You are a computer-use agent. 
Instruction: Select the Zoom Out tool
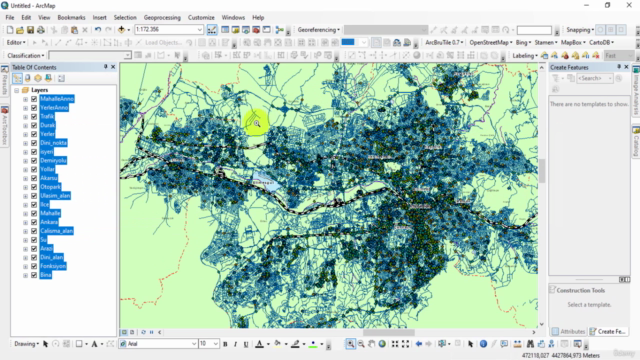pos(361,344)
